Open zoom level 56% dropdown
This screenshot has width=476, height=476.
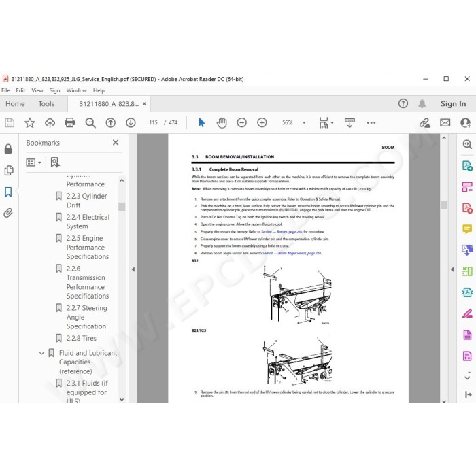[x=304, y=122]
